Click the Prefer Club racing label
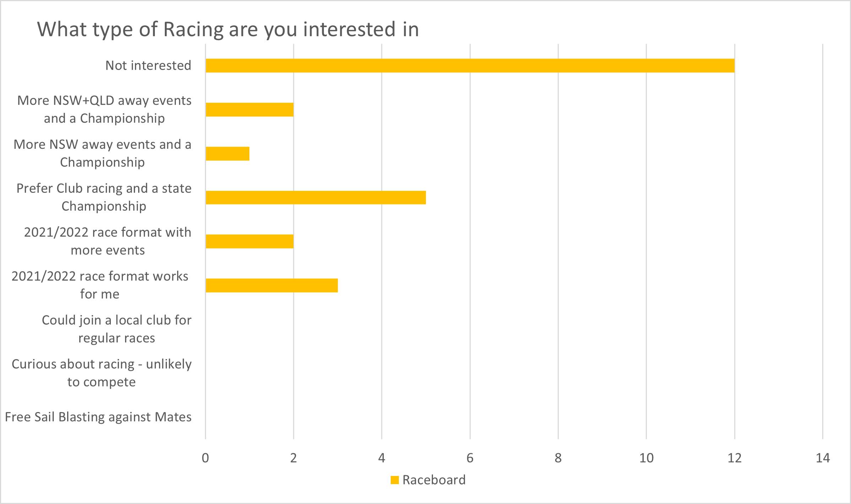 coord(104,197)
